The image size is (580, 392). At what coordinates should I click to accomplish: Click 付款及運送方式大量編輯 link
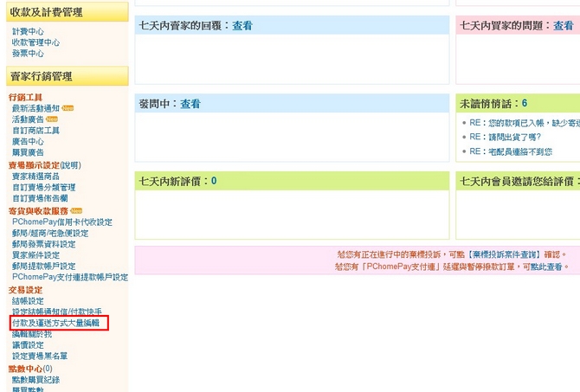click(x=55, y=323)
